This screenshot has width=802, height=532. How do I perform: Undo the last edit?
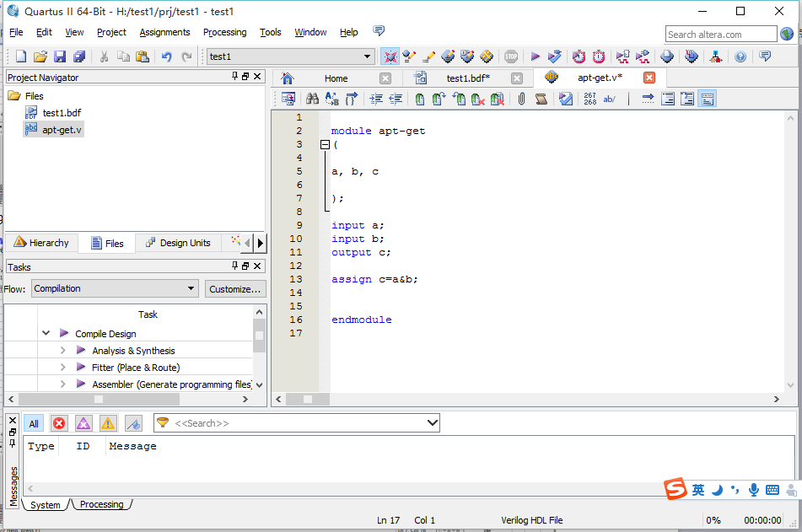tap(167, 56)
